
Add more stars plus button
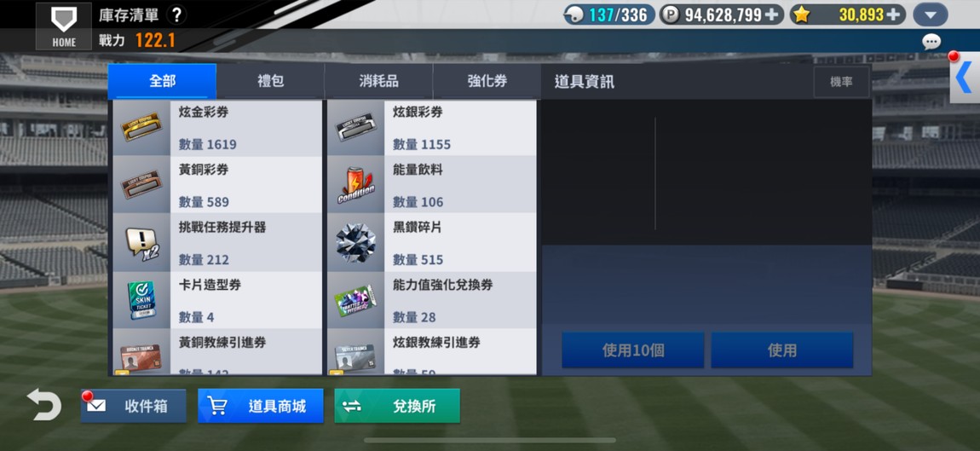point(895,14)
